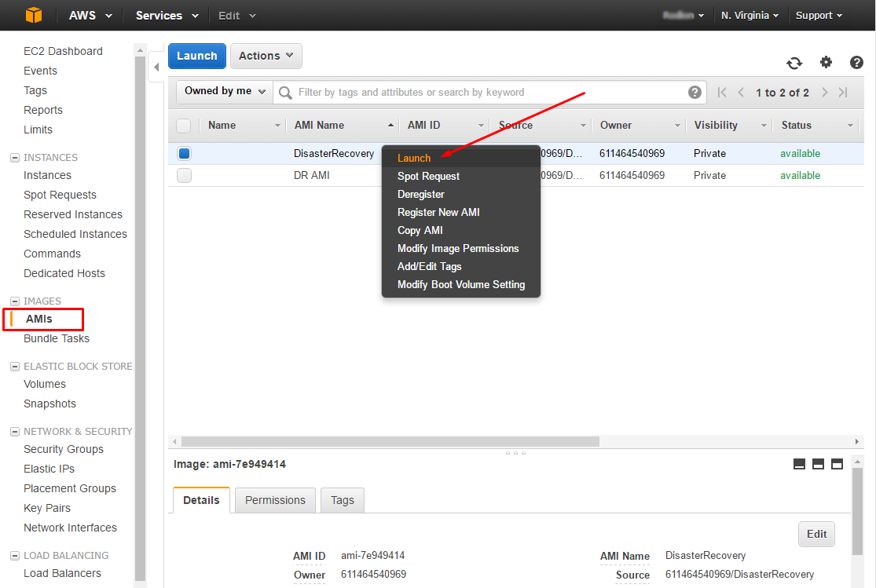Go to last page of results
This screenshot has height=588, width=876.
843,92
